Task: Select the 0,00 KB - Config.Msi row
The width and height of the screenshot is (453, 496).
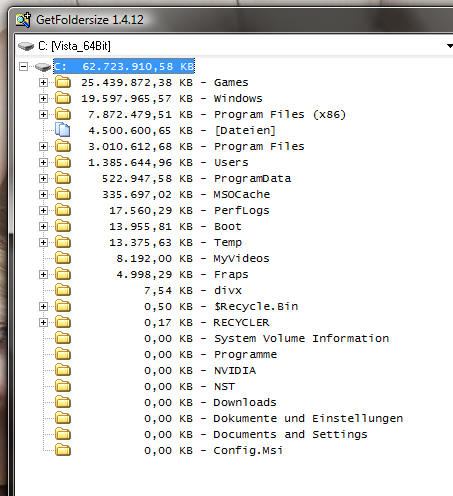Action: click(213, 450)
